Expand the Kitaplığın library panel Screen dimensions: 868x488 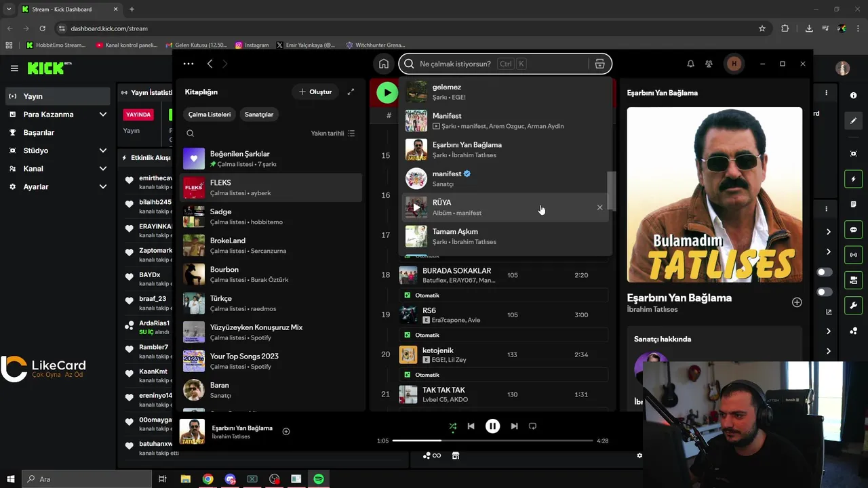coord(351,91)
